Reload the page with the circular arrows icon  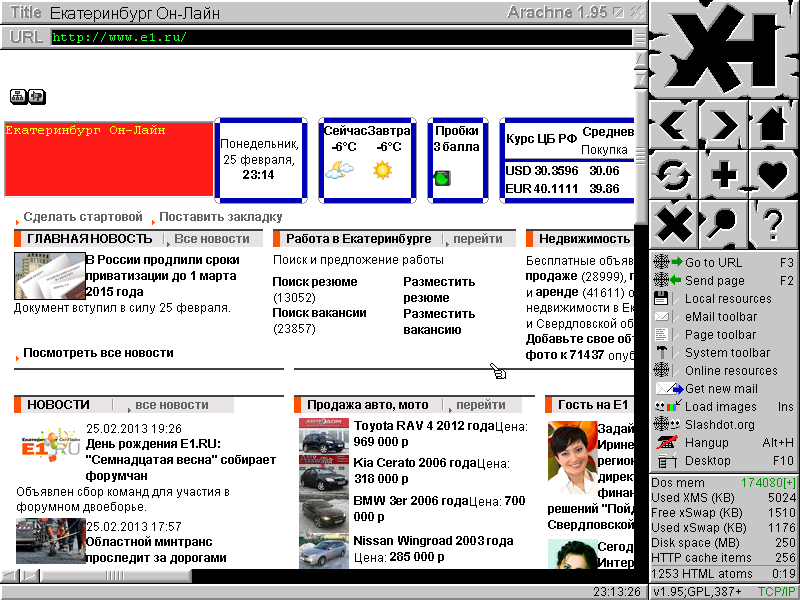[x=673, y=174]
